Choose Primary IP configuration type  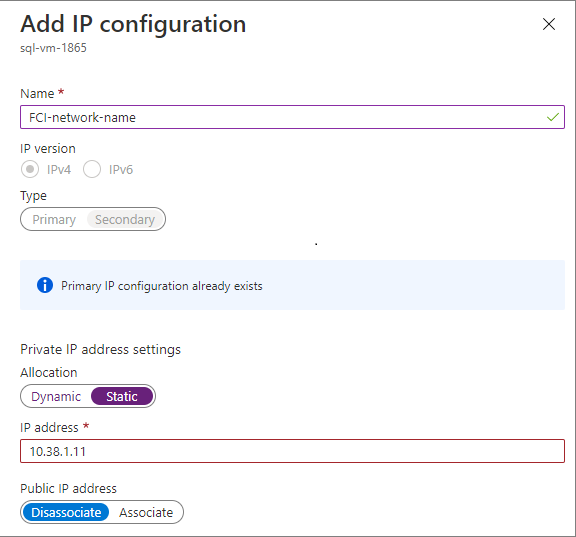[54, 219]
